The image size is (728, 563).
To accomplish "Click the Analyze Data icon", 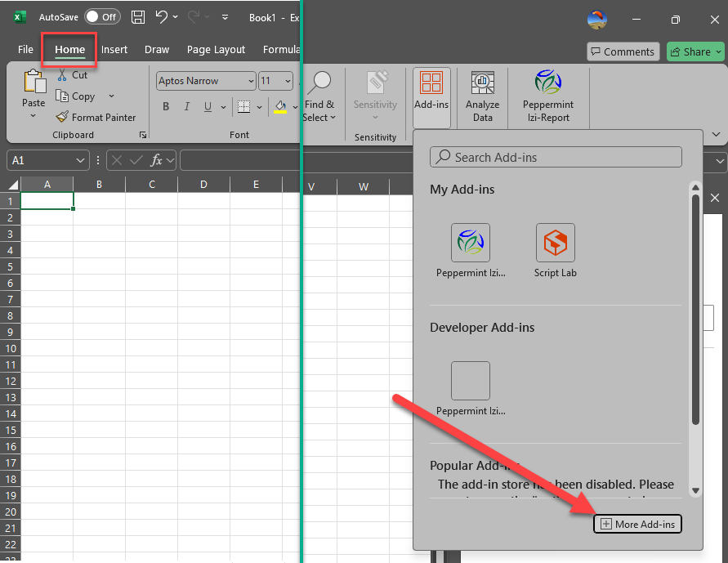I will pos(482,83).
